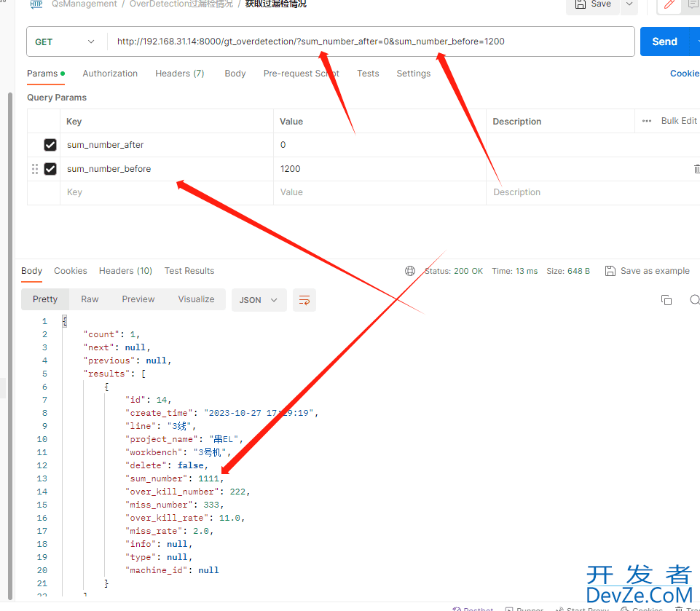Viewport: 700px width, 611px height.
Task: Open the three-dots column options menu
Action: coord(646,121)
